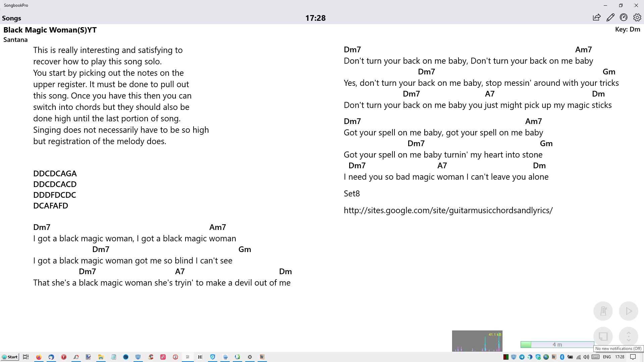This screenshot has height=362, width=644.
Task: Click the 4 m progress bar
Action: 557,345
